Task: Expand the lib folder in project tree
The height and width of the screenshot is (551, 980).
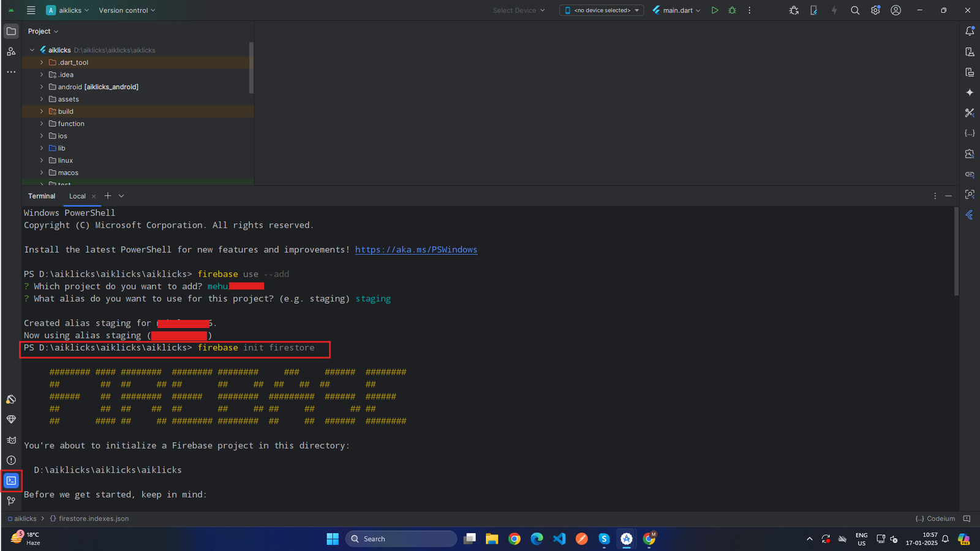Action: click(x=42, y=148)
